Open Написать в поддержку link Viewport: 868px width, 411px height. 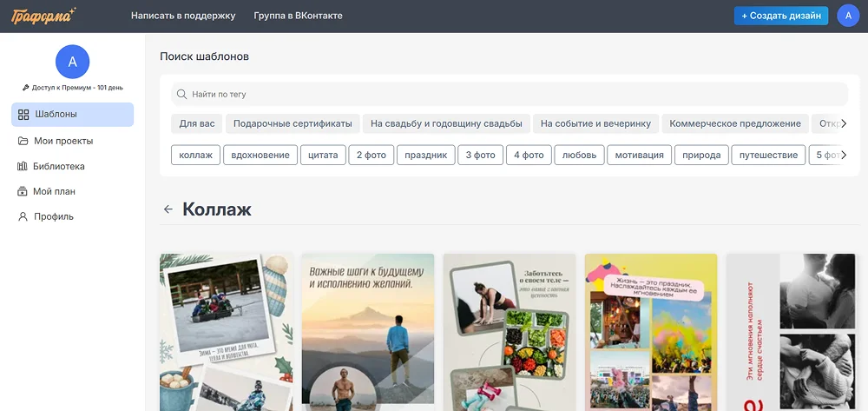pos(183,16)
